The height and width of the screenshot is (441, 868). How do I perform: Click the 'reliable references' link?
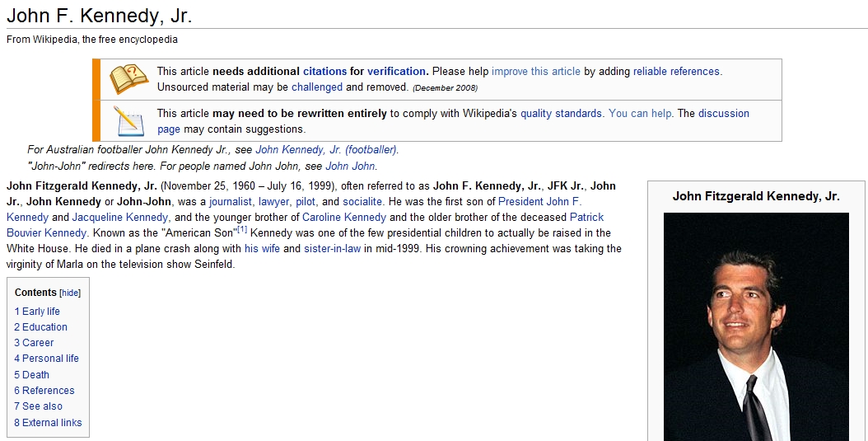click(676, 72)
